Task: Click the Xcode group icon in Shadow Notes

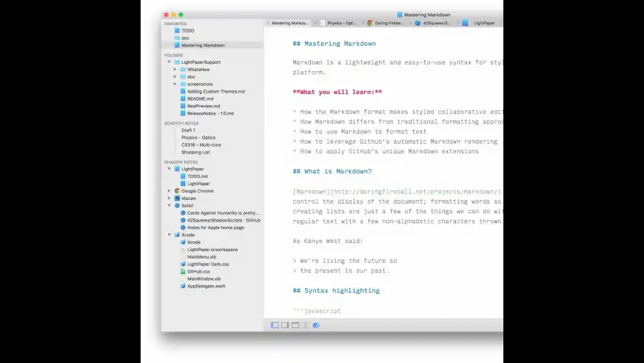Action: [177, 235]
